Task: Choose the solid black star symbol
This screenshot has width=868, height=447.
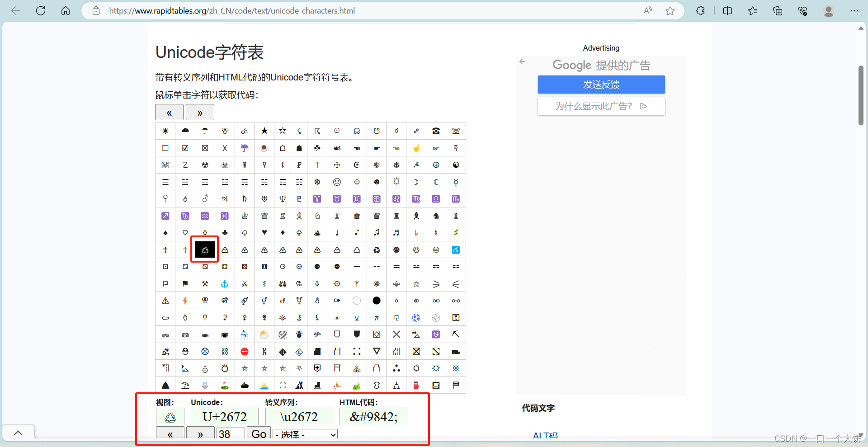Action: pyautogui.click(x=264, y=131)
